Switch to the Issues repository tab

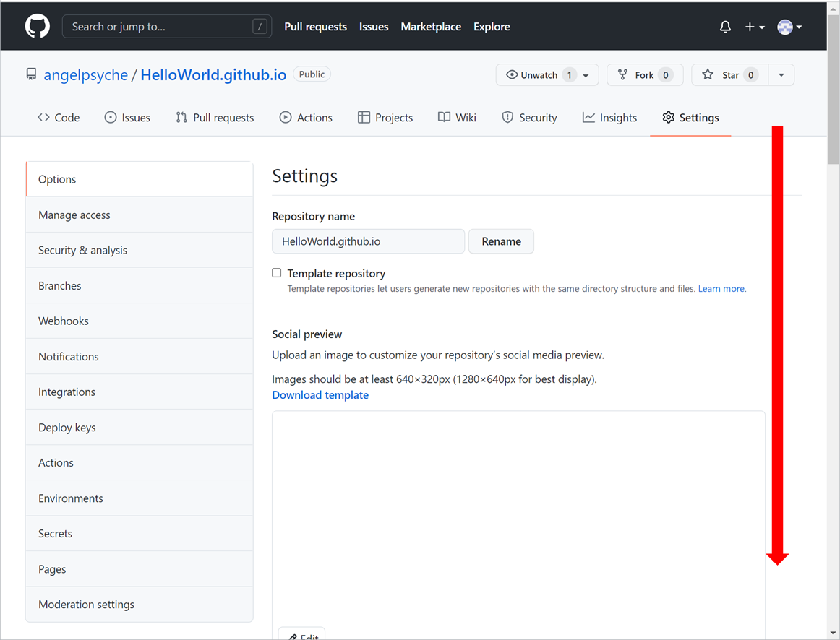tap(127, 118)
